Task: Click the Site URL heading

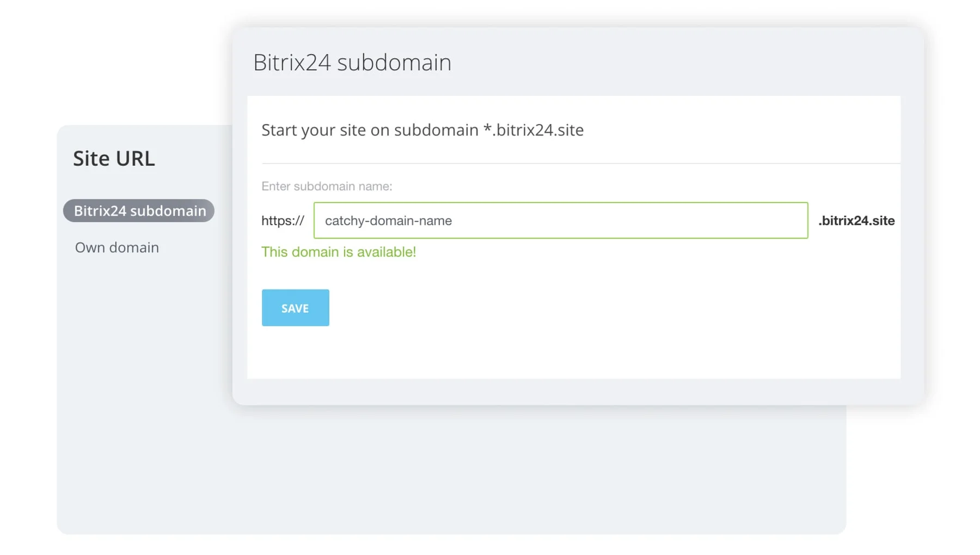Action: 113,158
